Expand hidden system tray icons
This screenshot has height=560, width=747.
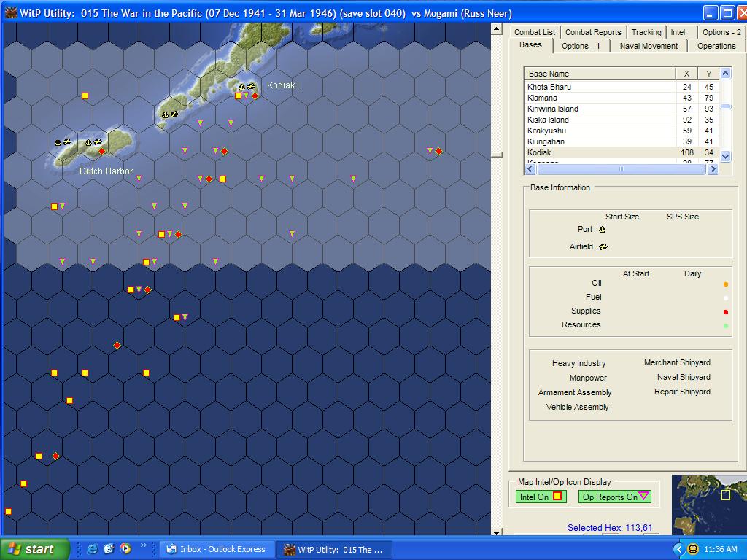pos(678,550)
